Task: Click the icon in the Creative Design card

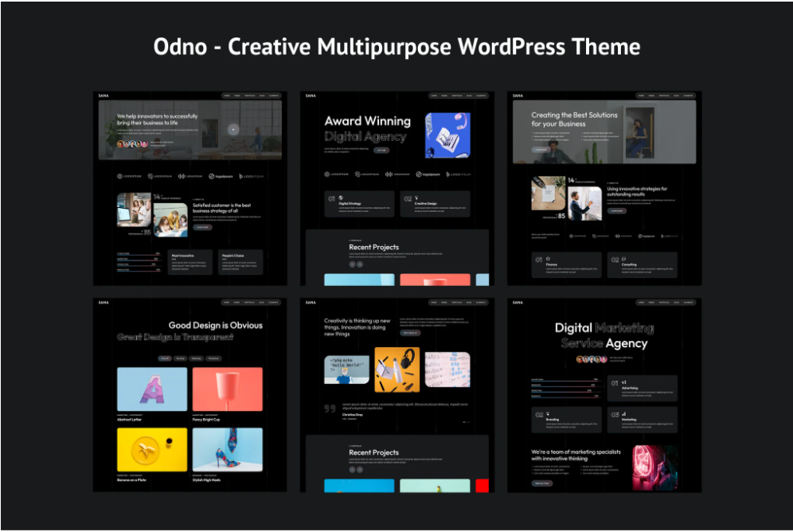Action: (x=416, y=198)
